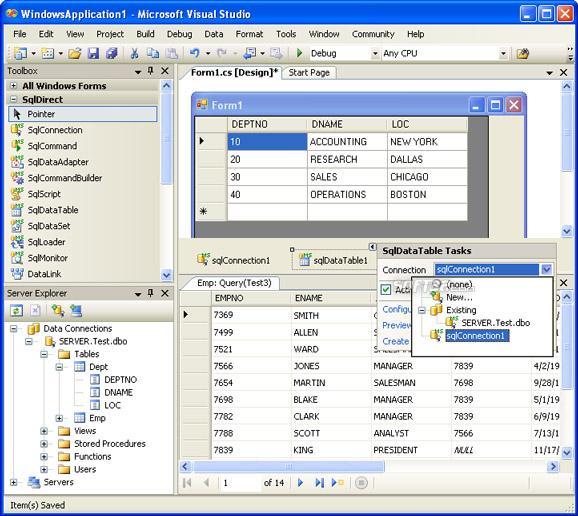
Task: Open the Connection combo box arrow
Action: point(546,270)
